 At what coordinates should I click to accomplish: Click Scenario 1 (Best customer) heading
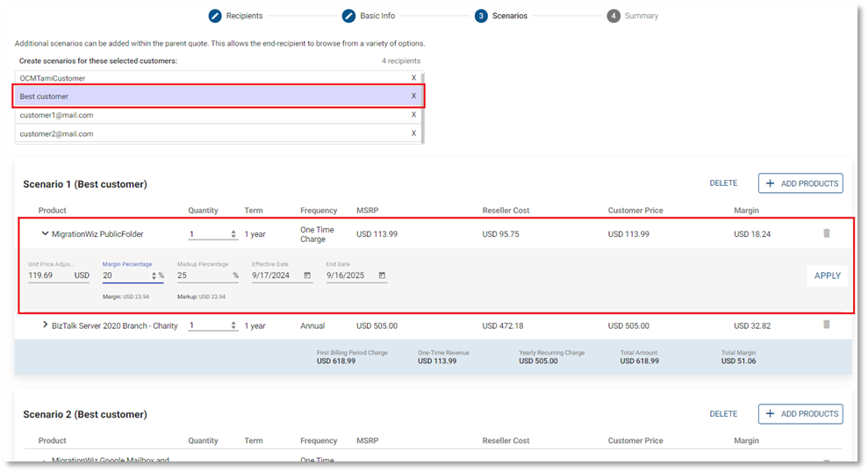tap(85, 184)
